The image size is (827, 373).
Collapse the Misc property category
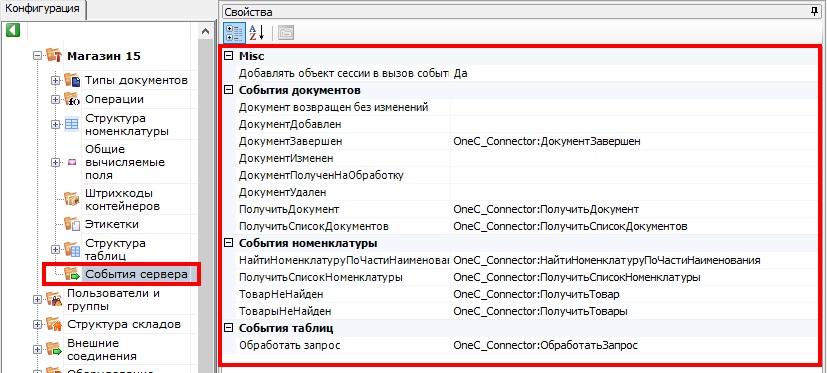(228, 56)
